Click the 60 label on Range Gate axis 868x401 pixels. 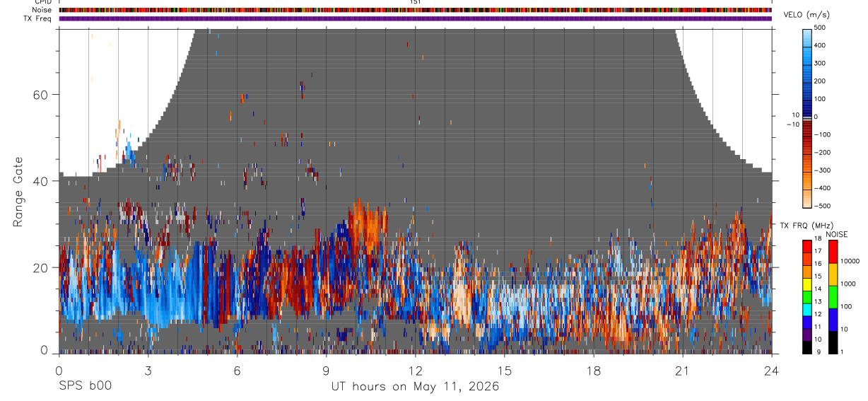pyautogui.click(x=40, y=95)
